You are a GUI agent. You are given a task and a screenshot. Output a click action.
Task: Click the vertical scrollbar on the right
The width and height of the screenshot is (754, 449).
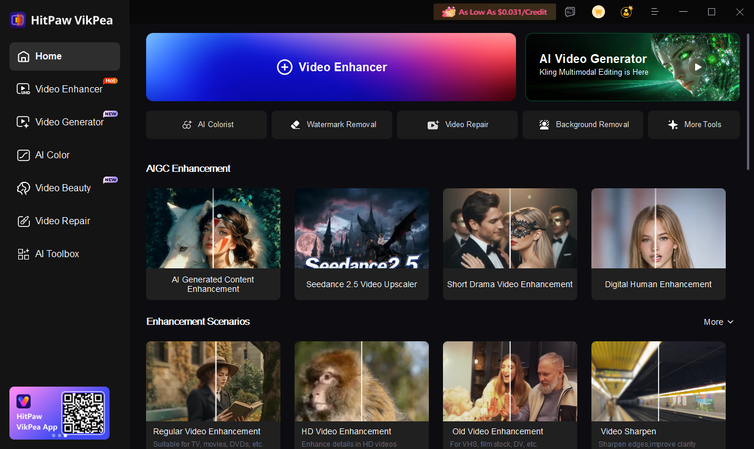pyautogui.click(x=748, y=101)
